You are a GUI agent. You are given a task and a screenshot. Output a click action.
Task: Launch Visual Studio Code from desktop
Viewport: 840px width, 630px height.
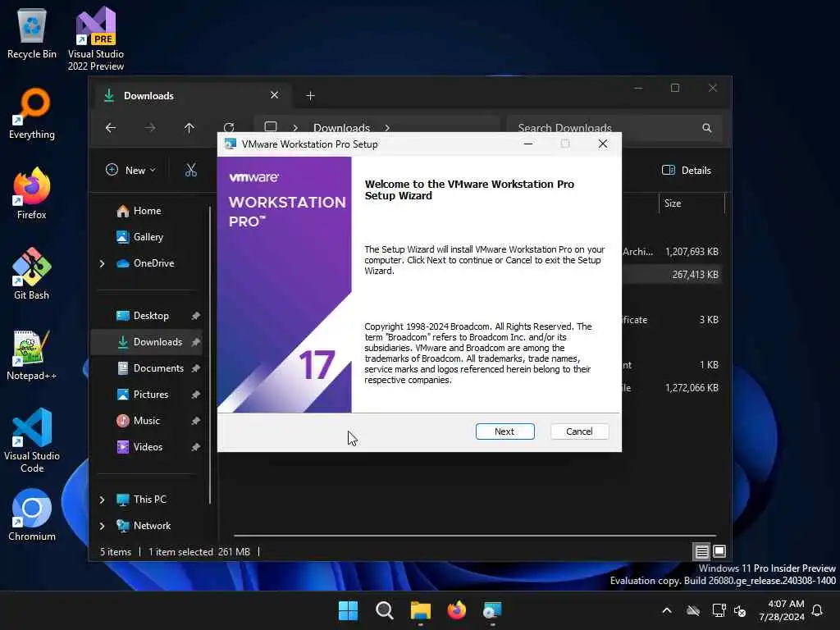coord(32,441)
